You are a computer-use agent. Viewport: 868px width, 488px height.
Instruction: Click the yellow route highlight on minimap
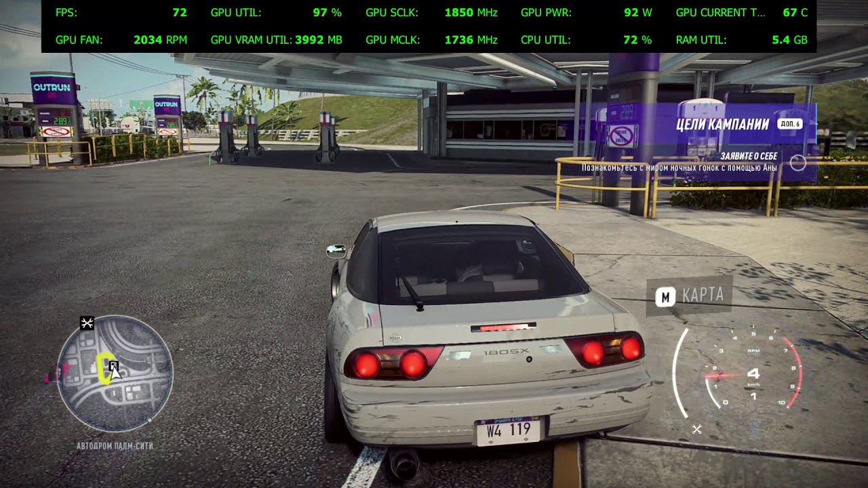[104, 368]
